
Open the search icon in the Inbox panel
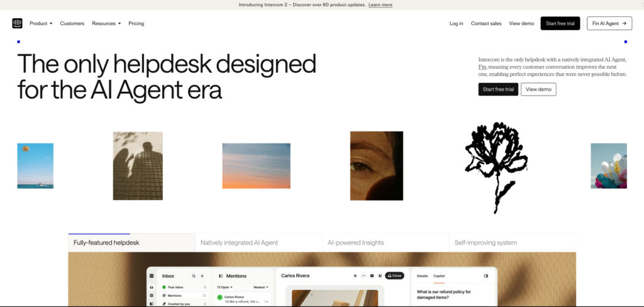[194, 276]
